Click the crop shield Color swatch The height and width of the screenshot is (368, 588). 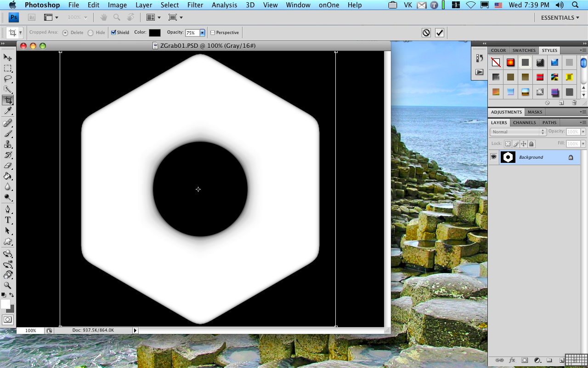tap(155, 33)
